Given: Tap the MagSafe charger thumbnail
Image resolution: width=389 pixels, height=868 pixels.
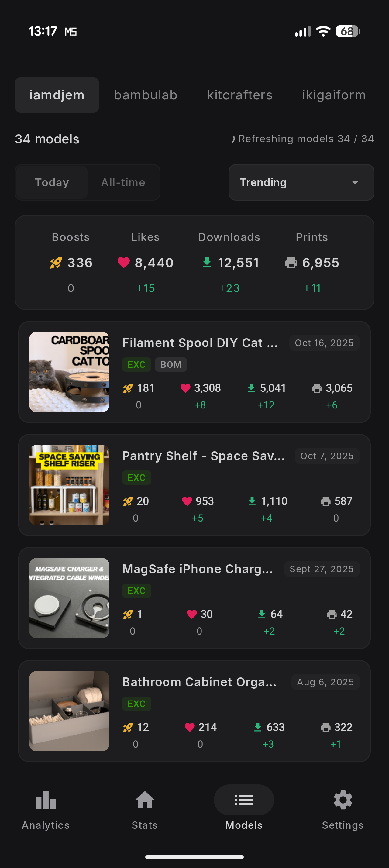Looking at the screenshot, I should 69,598.
